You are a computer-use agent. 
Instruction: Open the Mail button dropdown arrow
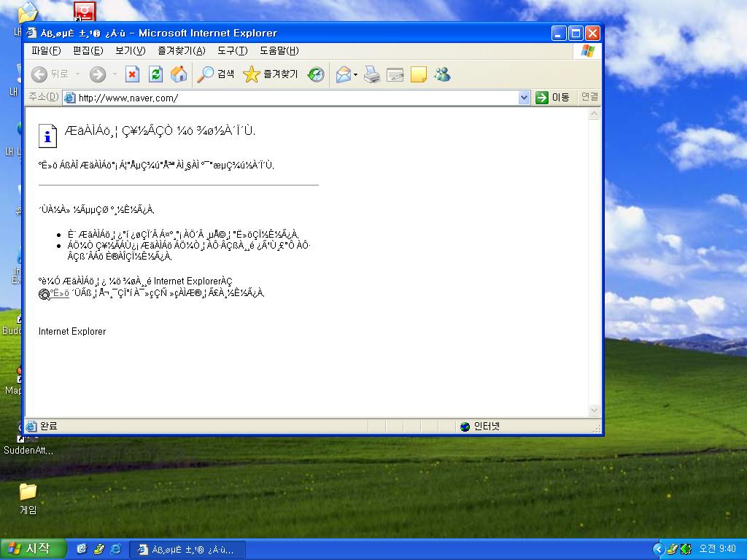click(x=355, y=75)
